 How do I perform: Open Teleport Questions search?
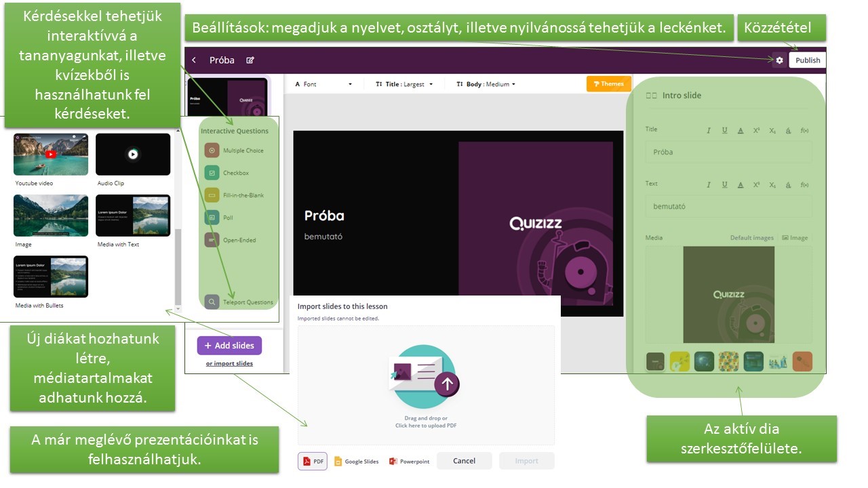point(239,302)
